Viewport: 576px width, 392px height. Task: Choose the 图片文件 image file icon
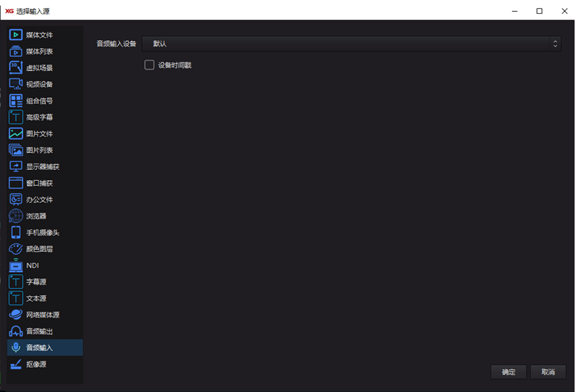(x=15, y=134)
